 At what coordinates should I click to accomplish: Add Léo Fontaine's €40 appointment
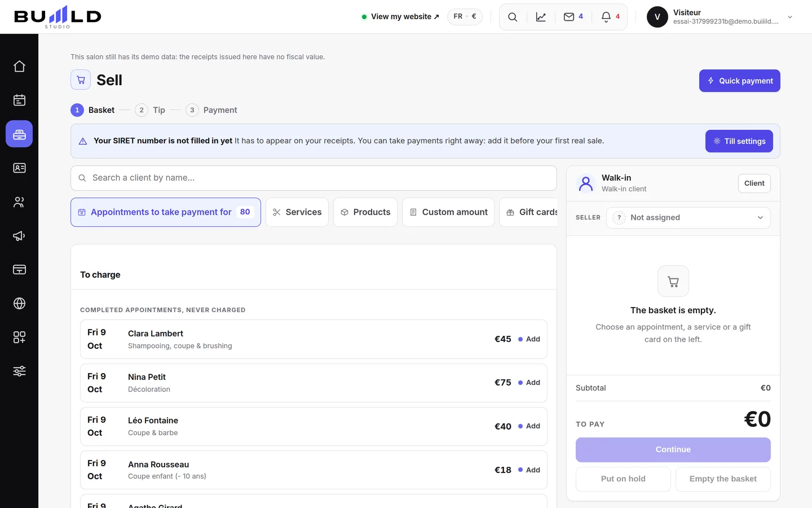tap(529, 426)
